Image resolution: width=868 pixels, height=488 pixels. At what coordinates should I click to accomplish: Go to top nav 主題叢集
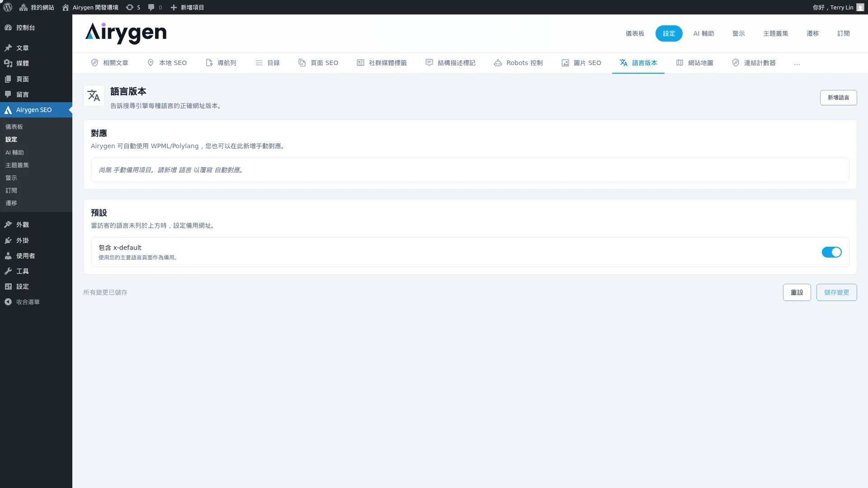pos(776,33)
